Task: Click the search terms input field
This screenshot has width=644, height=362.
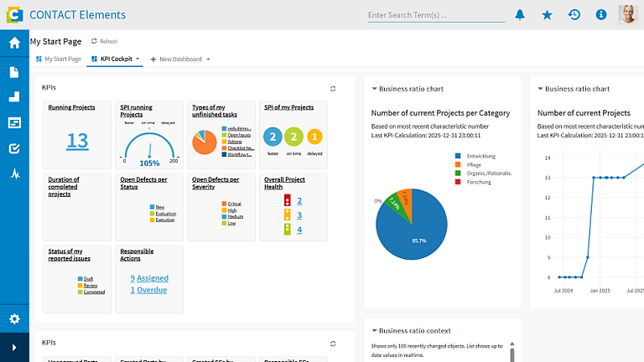Action: 436,15
